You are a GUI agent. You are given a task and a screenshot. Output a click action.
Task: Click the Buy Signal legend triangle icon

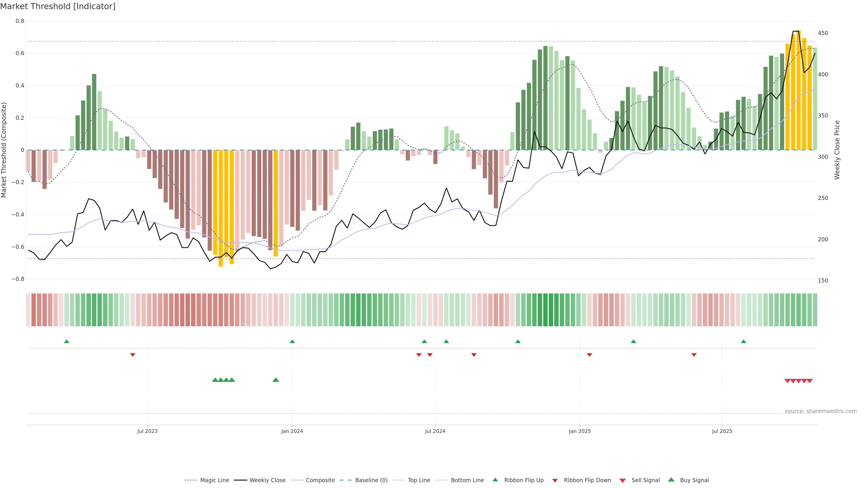[x=671, y=480]
